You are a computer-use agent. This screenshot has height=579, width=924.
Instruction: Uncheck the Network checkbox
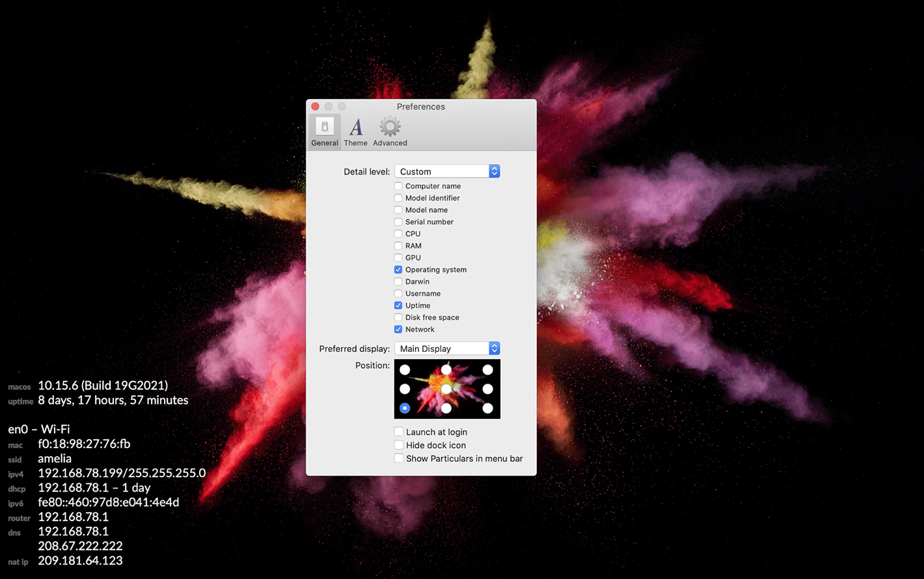398,329
